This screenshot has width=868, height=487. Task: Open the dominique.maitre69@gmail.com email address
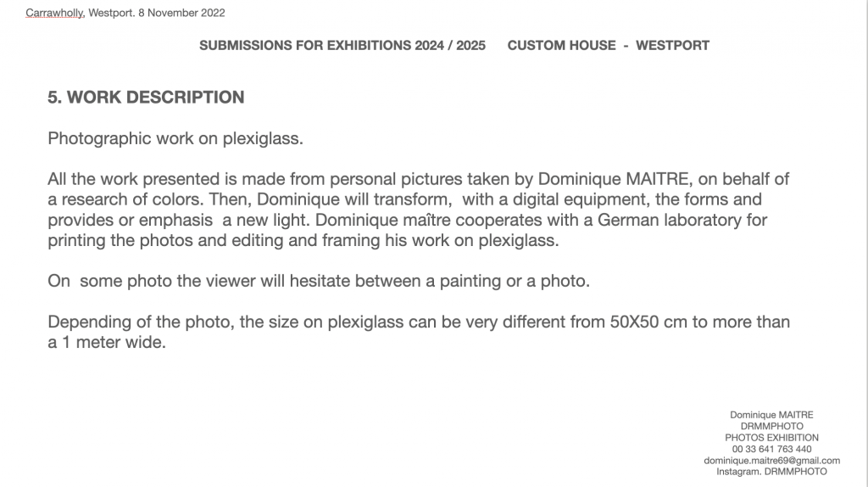[x=771, y=461]
